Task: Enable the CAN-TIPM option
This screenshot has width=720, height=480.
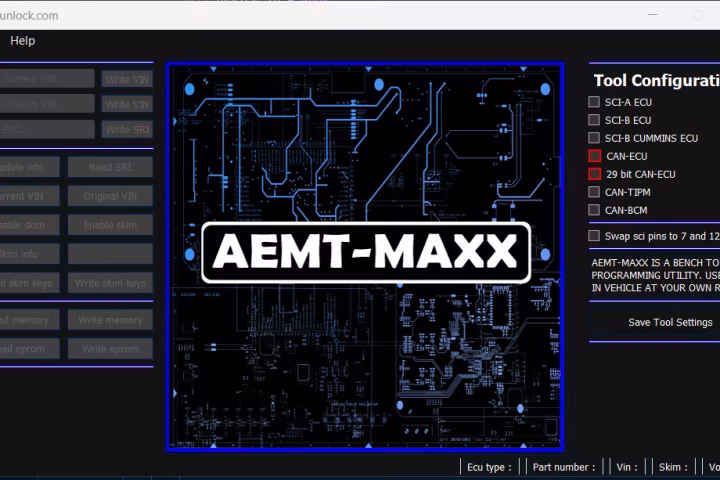Action: [594, 192]
